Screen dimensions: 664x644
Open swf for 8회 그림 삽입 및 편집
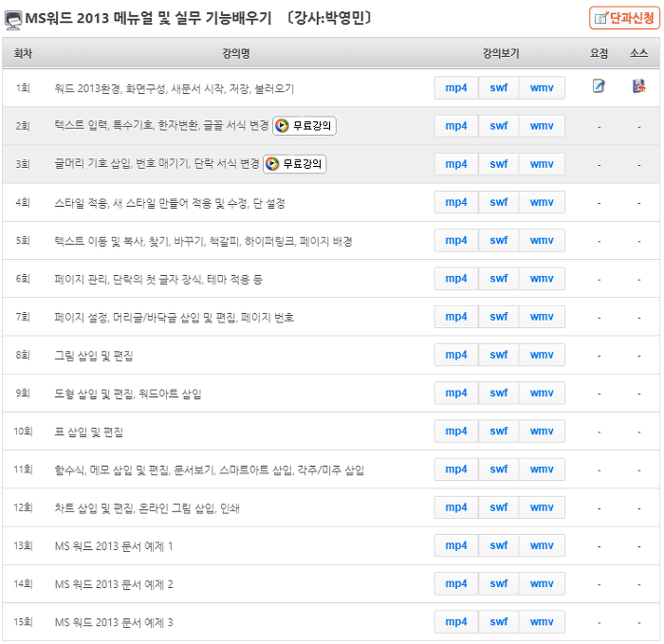pos(498,355)
